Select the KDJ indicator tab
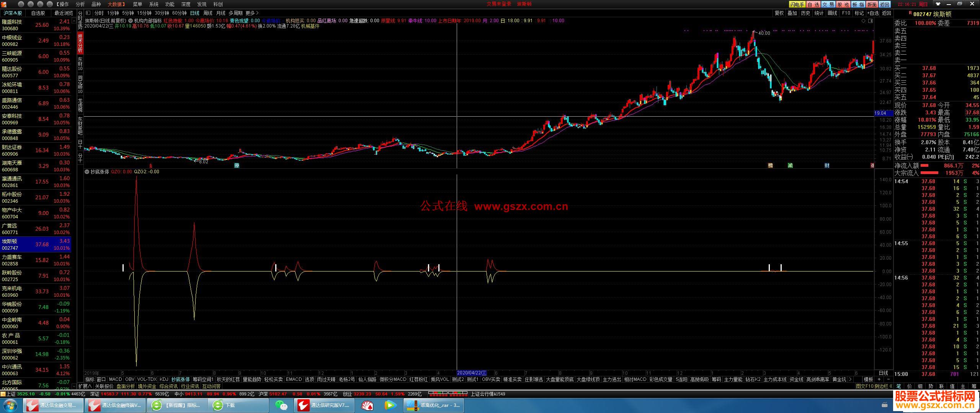This screenshot has width=980, height=413. pyautogui.click(x=164, y=379)
